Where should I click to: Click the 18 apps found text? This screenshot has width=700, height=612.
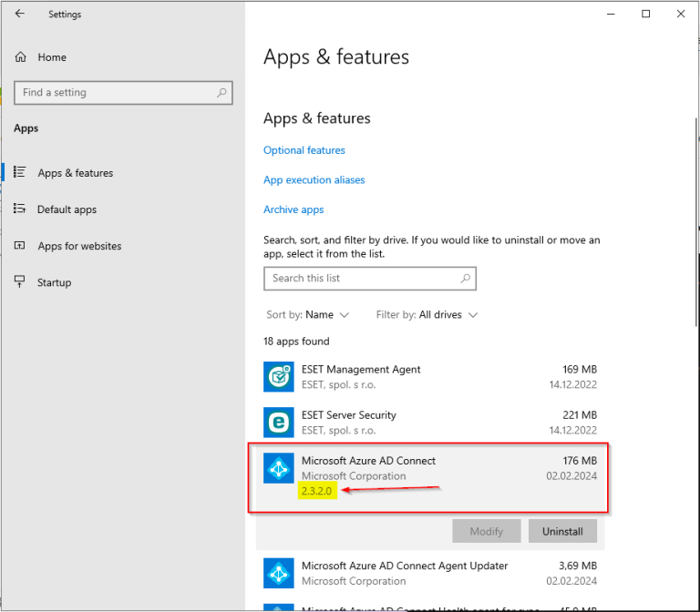point(296,342)
